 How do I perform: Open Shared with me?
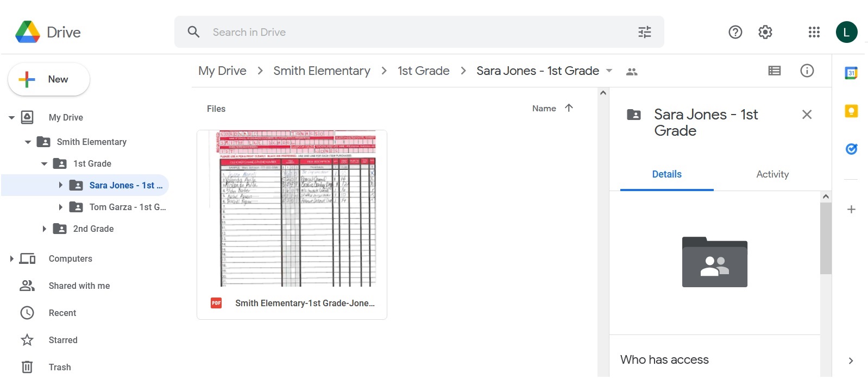point(79,286)
